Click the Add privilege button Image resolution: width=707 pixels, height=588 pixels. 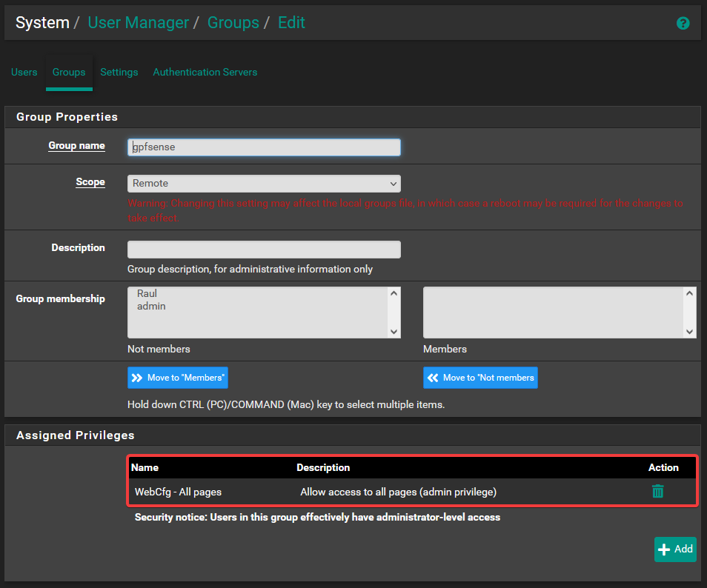(675, 549)
